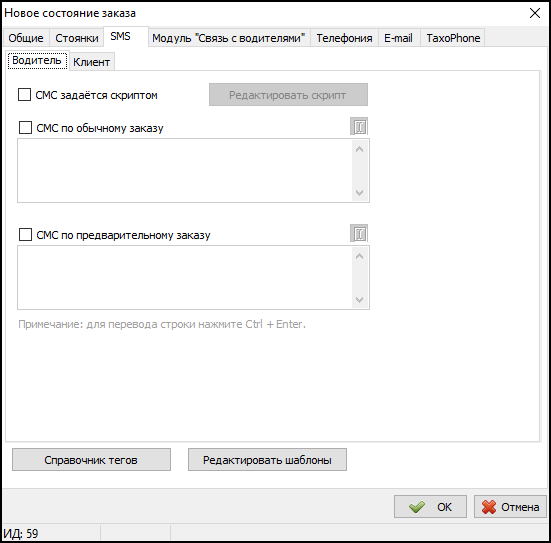Switch to the Телефония tab
Viewport: 551px width, 543px height.
[344, 38]
